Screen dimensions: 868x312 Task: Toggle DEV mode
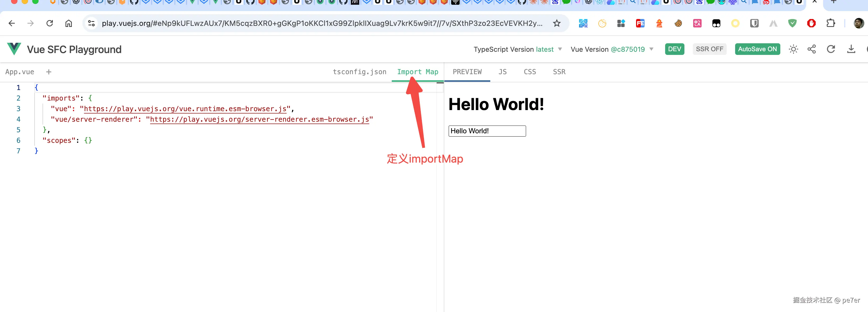click(675, 49)
